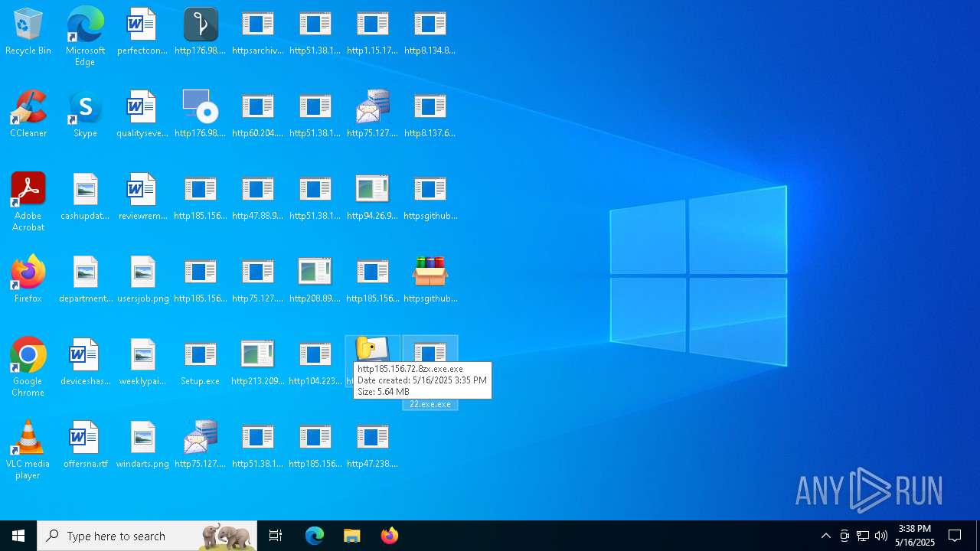Select the Microsoft Edge desktop shortcut

click(x=85, y=37)
